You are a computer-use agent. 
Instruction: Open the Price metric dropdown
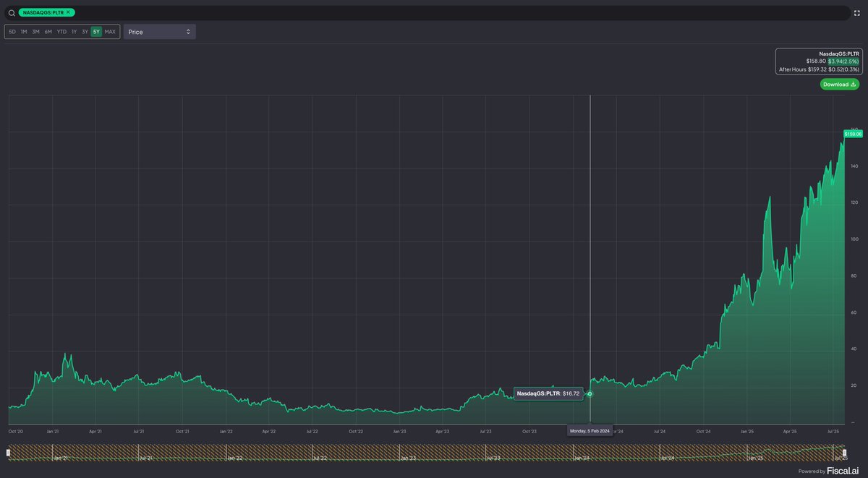click(x=160, y=32)
